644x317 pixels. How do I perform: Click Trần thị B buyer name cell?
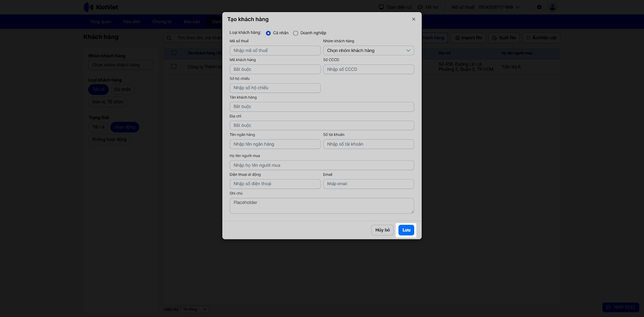(511, 67)
